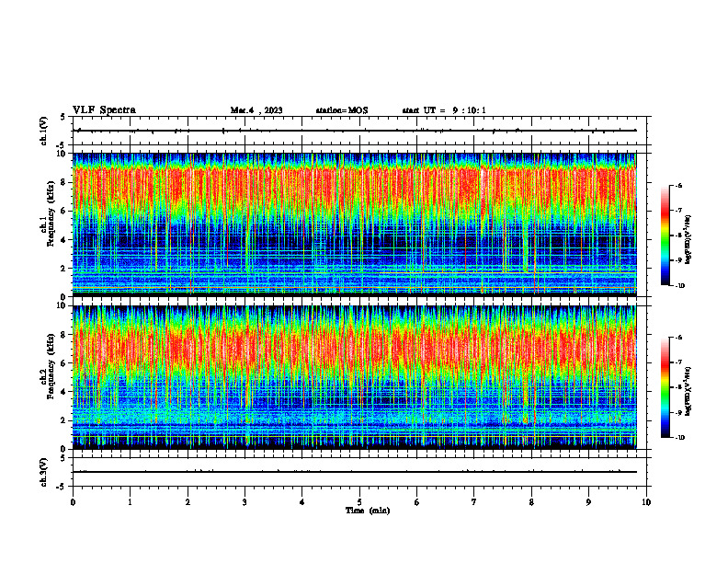This screenshot has height=563, width=728.
Task: Select the "start UT = 9 :10: 1" text
Action: pos(444,110)
